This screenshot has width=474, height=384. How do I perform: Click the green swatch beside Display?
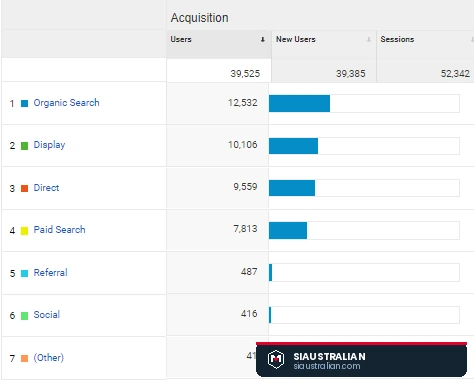coord(24,146)
